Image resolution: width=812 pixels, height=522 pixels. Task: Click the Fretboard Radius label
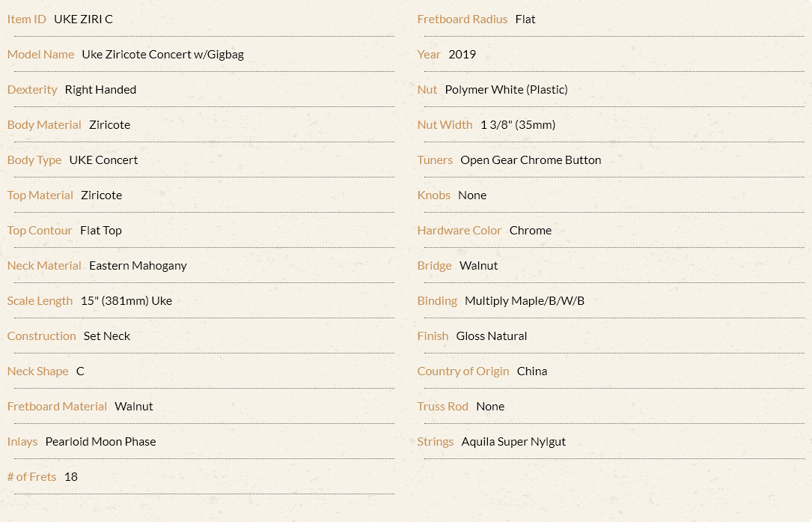[x=463, y=19]
